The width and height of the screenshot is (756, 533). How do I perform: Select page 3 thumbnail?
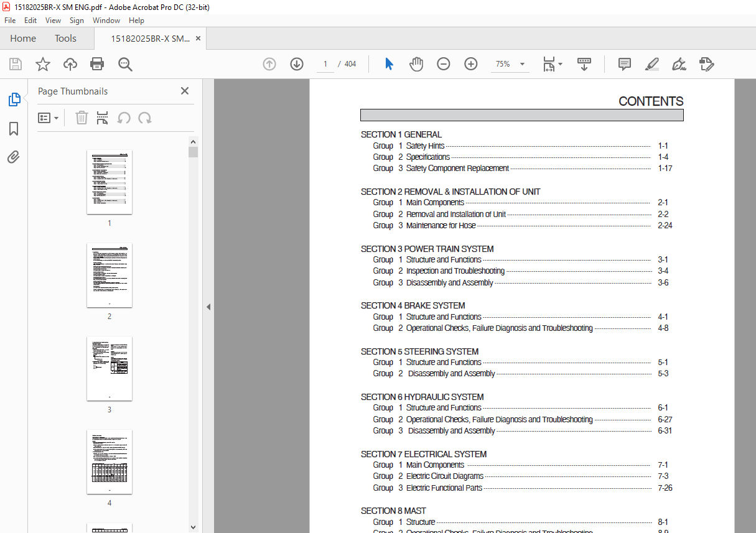[110, 368]
